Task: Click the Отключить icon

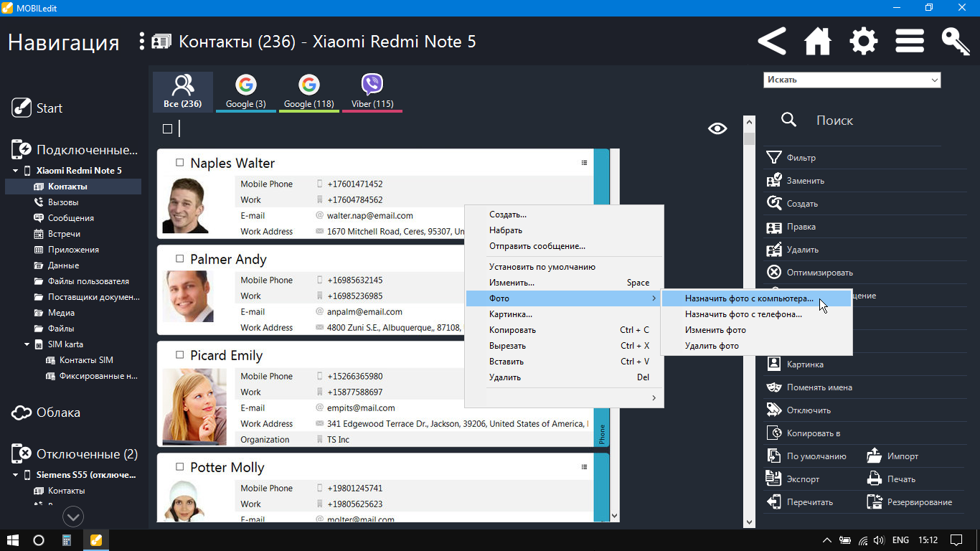Action: pos(773,410)
